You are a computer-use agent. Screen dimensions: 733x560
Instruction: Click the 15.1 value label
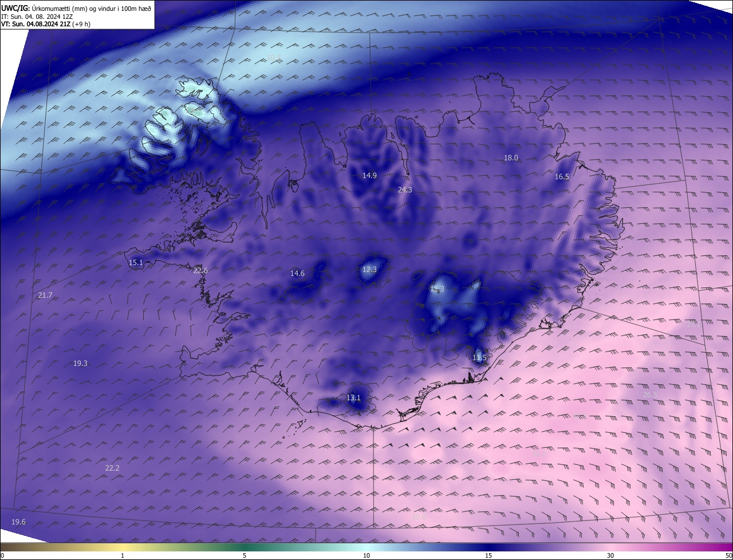click(136, 263)
